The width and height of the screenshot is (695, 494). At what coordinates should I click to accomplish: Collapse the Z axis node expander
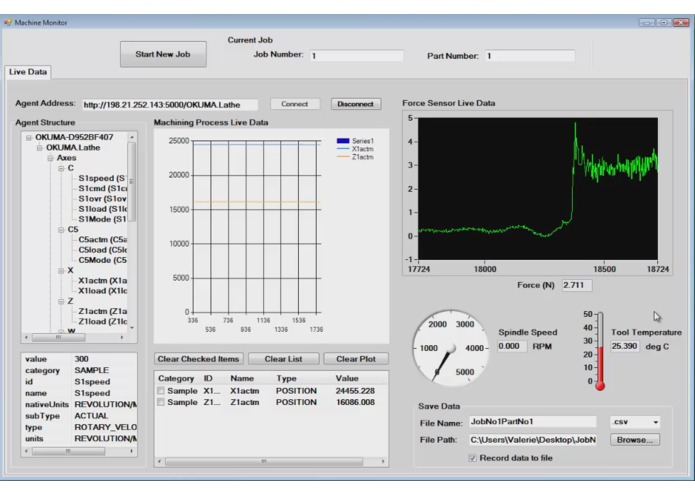point(61,301)
